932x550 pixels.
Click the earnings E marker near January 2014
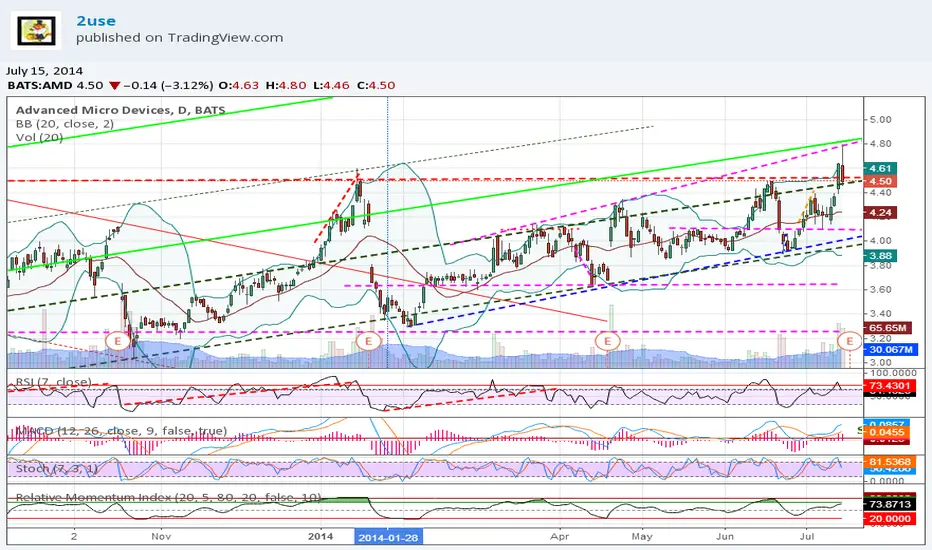[369, 341]
